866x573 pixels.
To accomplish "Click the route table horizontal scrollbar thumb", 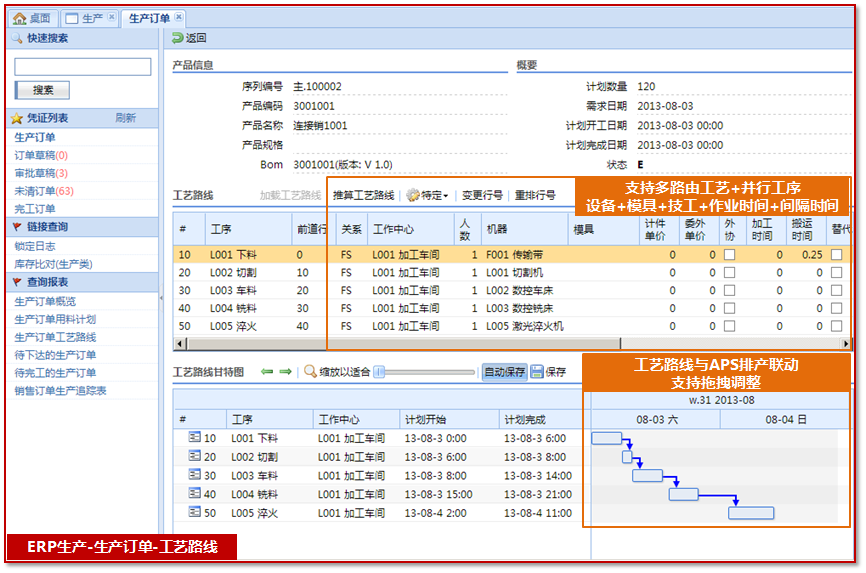I will pos(404,344).
